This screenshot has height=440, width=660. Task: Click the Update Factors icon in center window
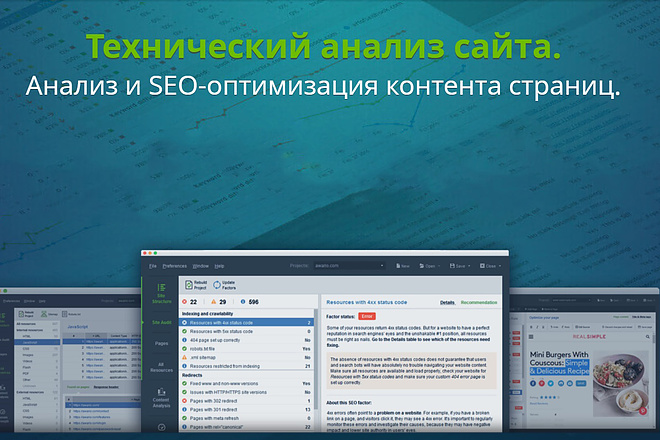pyautogui.click(x=217, y=285)
